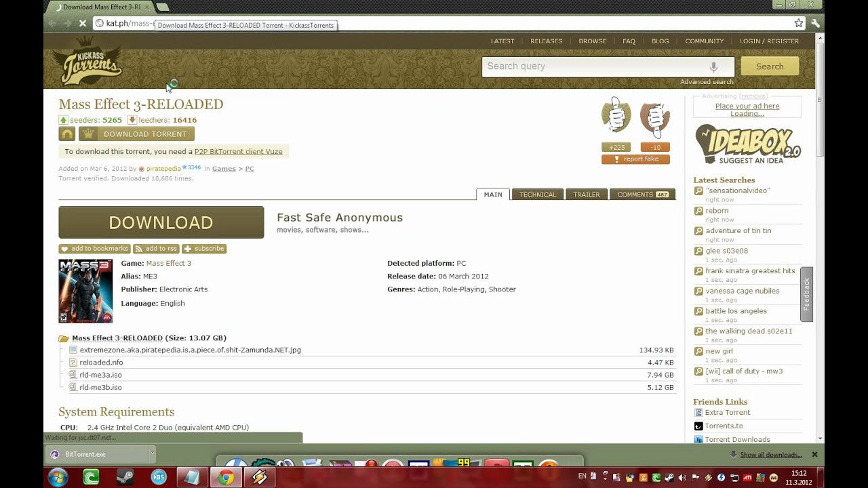Click the search icon beside 'new girl'
Image resolution: width=868 pixels, height=488 pixels.
click(698, 351)
